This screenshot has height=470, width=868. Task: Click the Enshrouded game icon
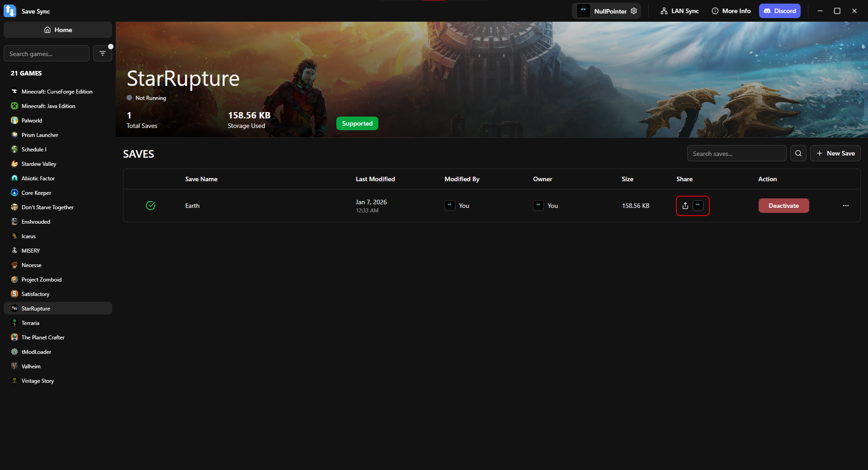pos(14,221)
